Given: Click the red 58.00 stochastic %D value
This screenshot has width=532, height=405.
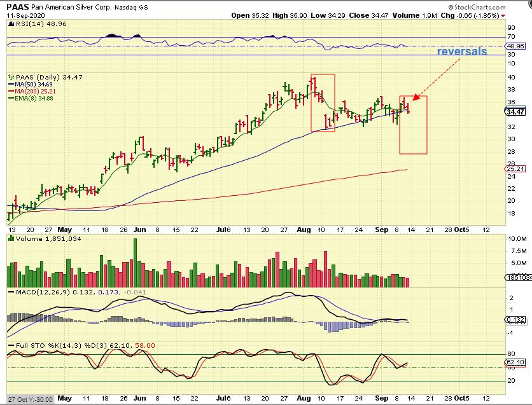Looking at the screenshot, I should (x=145, y=346).
